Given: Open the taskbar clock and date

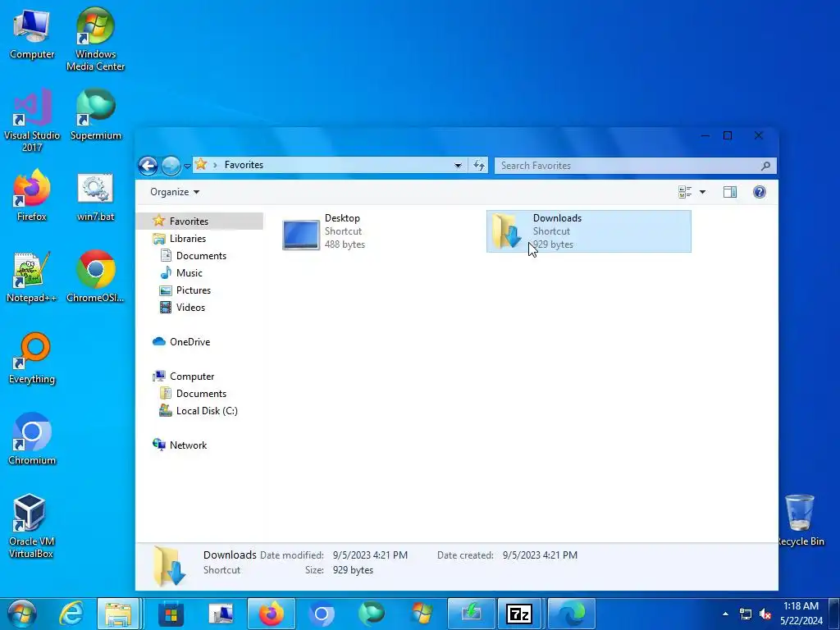Looking at the screenshot, I should [x=801, y=614].
